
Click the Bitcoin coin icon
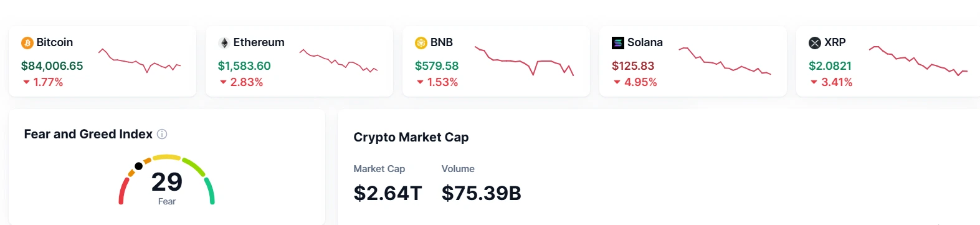tap(27, 43)
